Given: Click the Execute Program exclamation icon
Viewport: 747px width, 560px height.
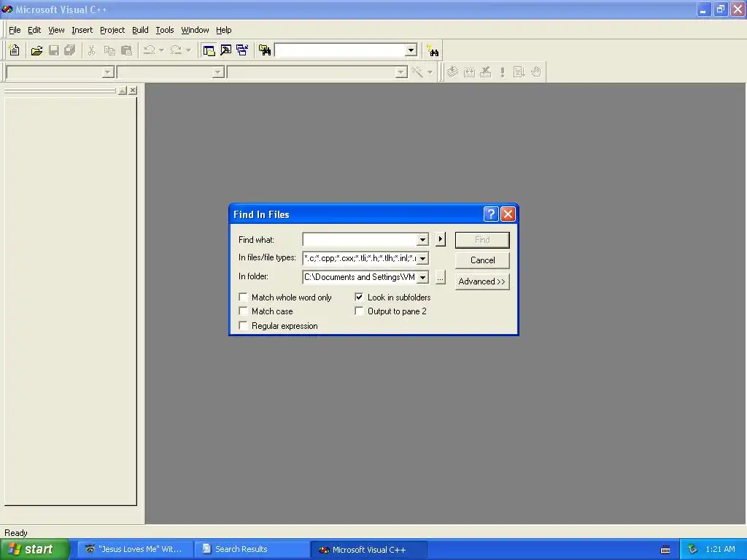Looking at the screenshot, I should click(502, 72).
